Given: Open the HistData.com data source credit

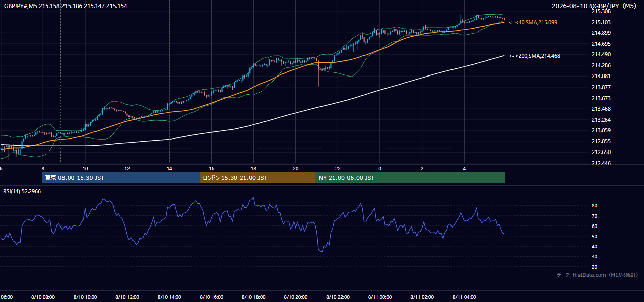Looking at the screenshot, I should (x=597, y=275).
